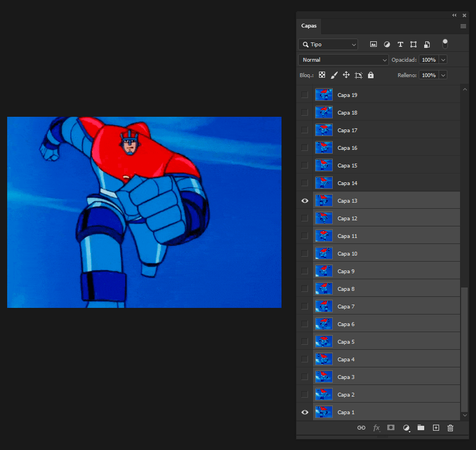Filter layers by type text icon
Viewport: 476px width, 450px height.
click(x=400, y=44)
